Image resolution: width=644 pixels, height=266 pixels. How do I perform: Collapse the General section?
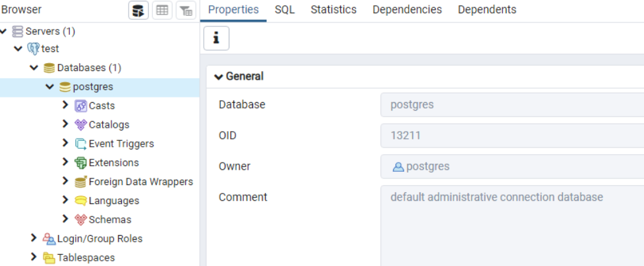[219, 76]
